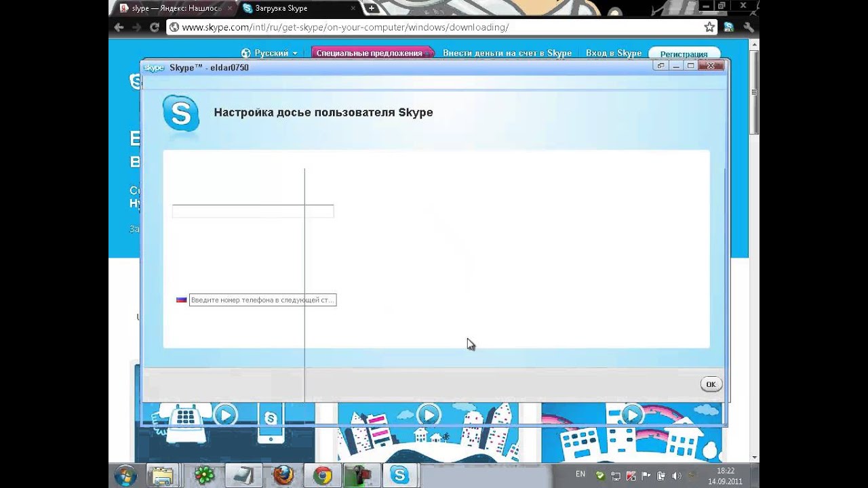The height and width of the screenshot is (488, 868).
Task: Open Windows Explorer from the taskbar
Action: pyautogui.click(x=162, y=475)
